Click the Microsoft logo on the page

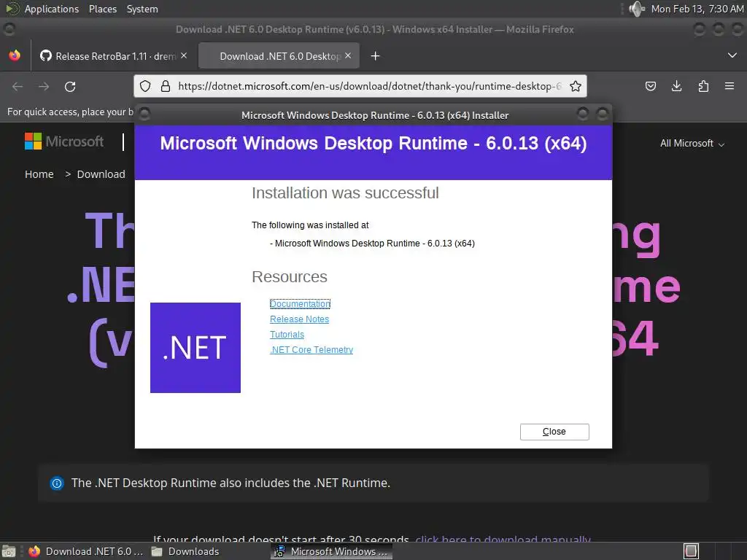tap(64, 141)
